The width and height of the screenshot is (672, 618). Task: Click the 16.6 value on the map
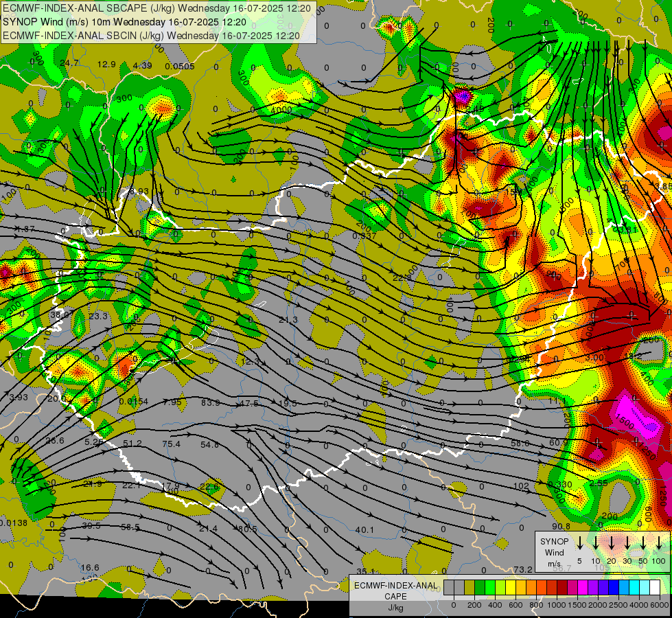pos(89,567)
